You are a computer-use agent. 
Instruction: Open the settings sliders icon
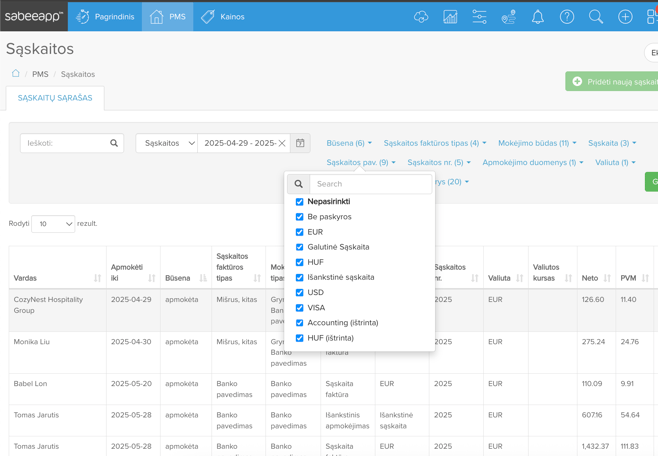point(479,17)
